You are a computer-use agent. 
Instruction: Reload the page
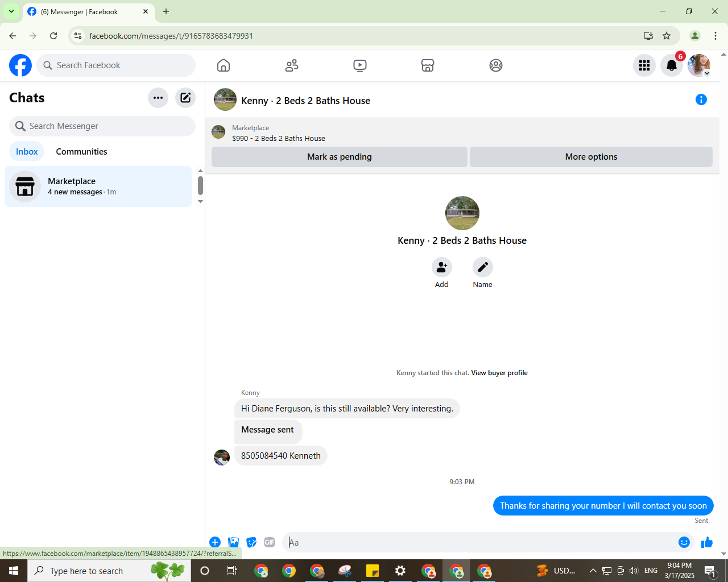pyautogui.click(x=53, y=36)
